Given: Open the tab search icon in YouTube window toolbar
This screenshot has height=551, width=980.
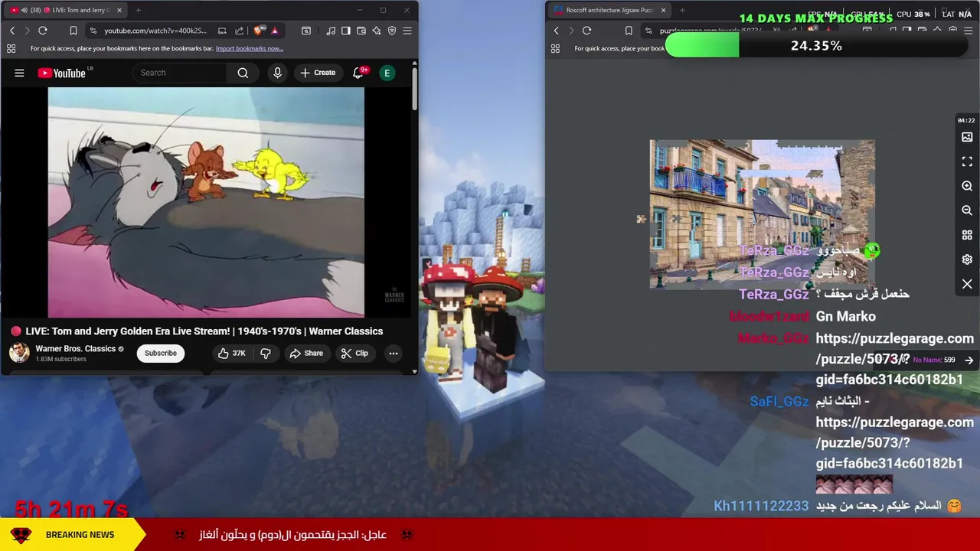Looking at the screenshot, I should point(306,31).
